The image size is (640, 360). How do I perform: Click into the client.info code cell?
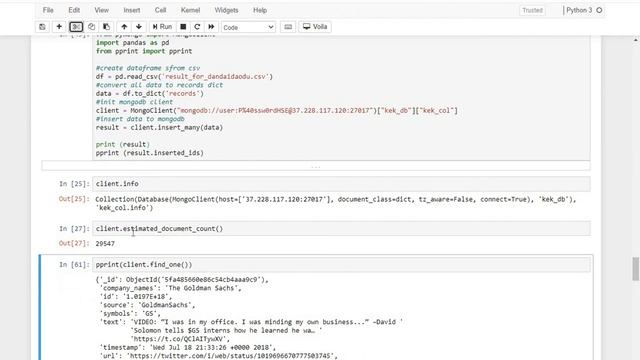point(341,184)
